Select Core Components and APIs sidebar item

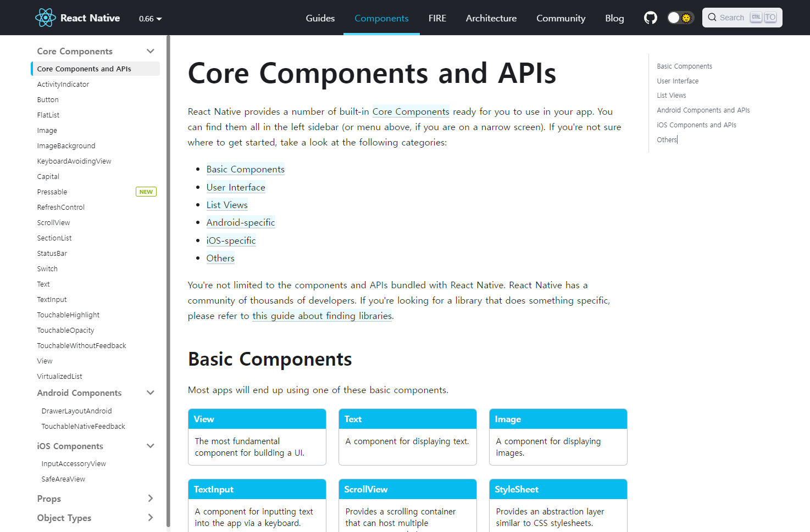click(x=96, y=69)
